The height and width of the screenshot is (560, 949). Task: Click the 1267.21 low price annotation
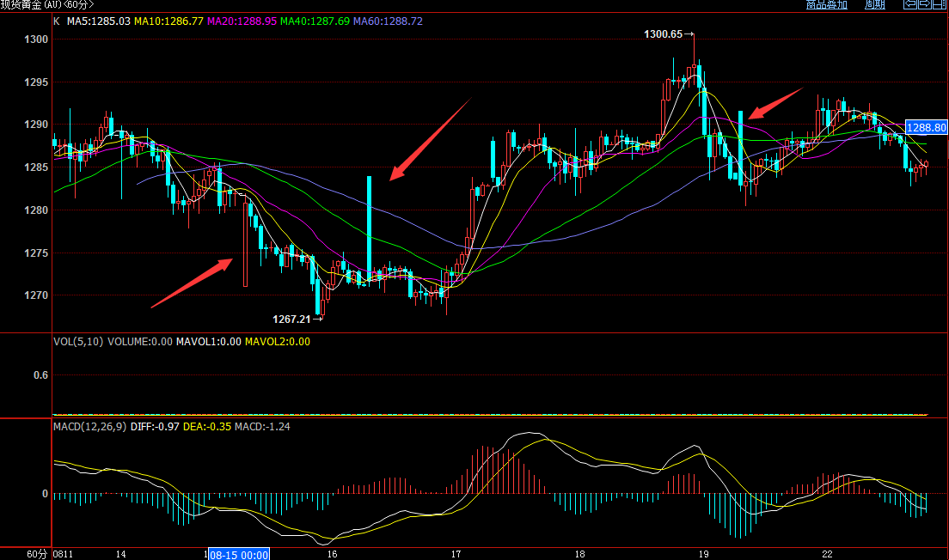(x=291, y=319)
